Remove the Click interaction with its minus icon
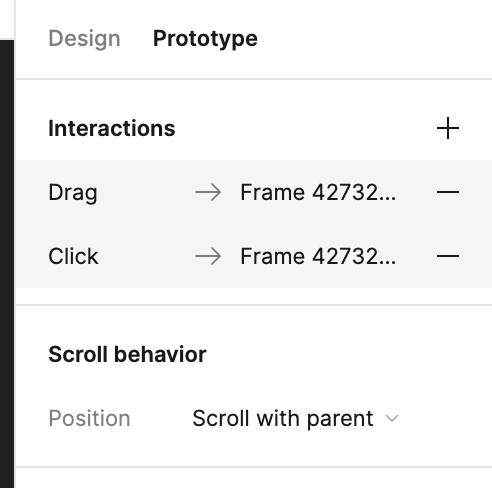Image resolution: width=492 pixels, height=488 pixels. 448,256
